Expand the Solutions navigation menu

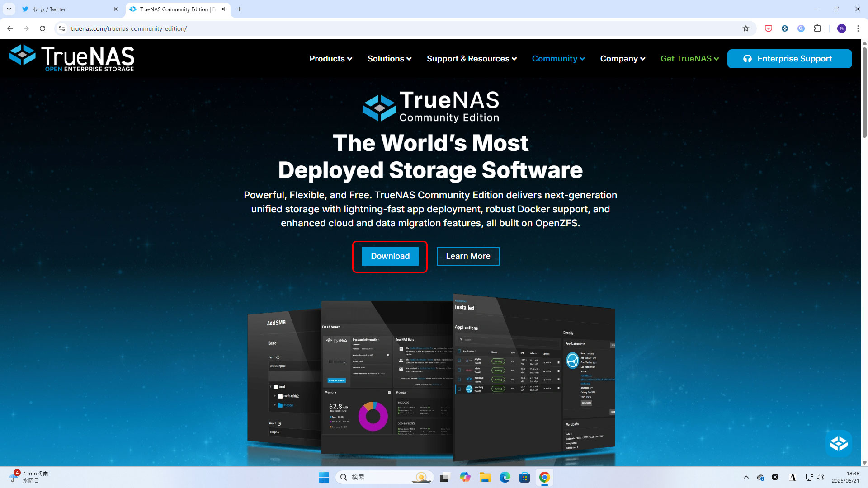tap(389, 59)
